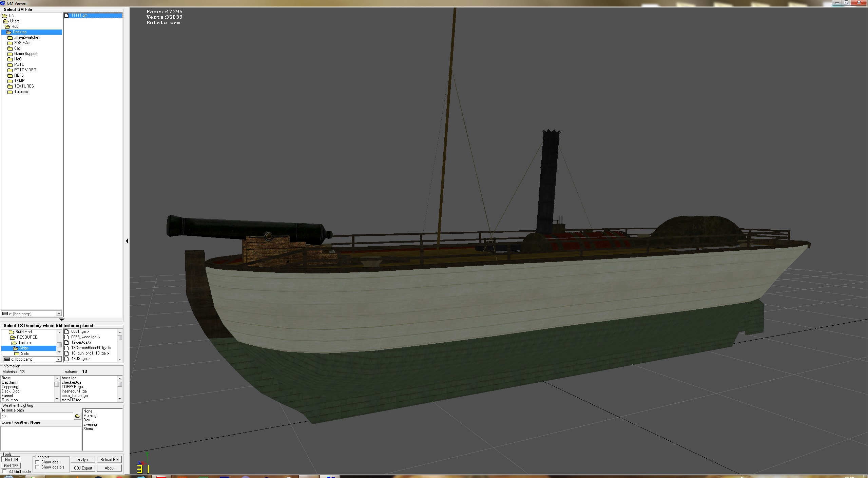Click the Tutorials folder icon
The height and width of the screenshot is (478, 868).
pyautogui.click(x=10, y=92)
